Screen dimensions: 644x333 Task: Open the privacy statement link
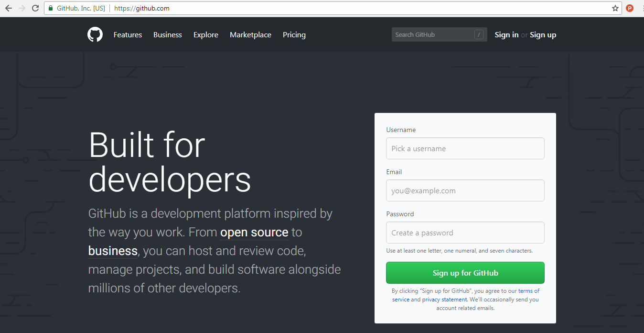tap(444, 300)
